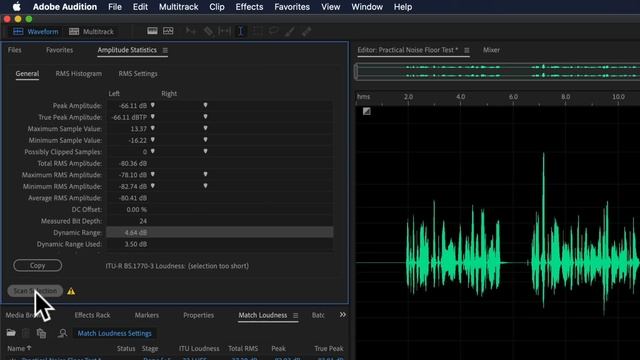Image resolution: width=640 pixels, height=360 pixels.
Task: Open the Apple menu
Action: tap(17, 7)
